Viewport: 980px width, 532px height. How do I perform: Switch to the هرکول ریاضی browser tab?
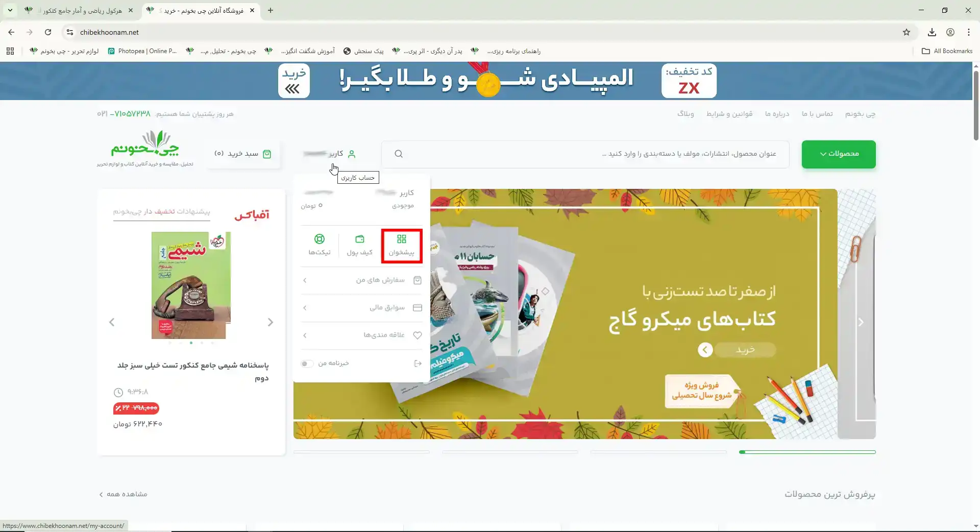click(82, 10)
